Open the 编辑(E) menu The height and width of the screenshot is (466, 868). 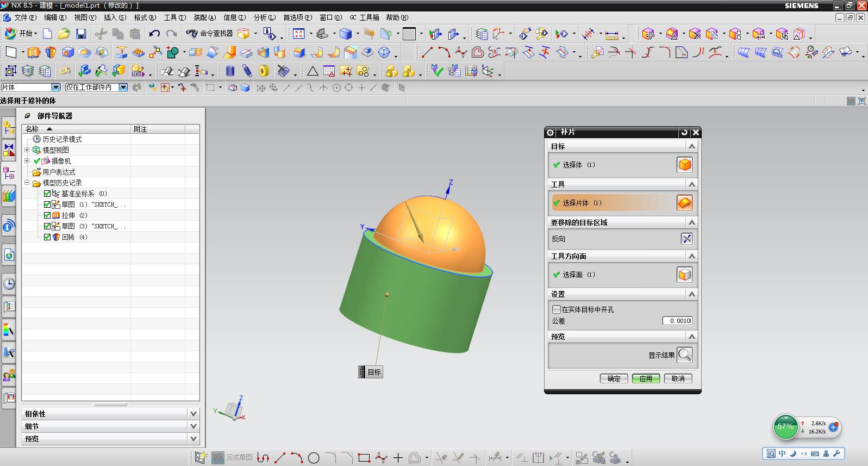point(54,17)
